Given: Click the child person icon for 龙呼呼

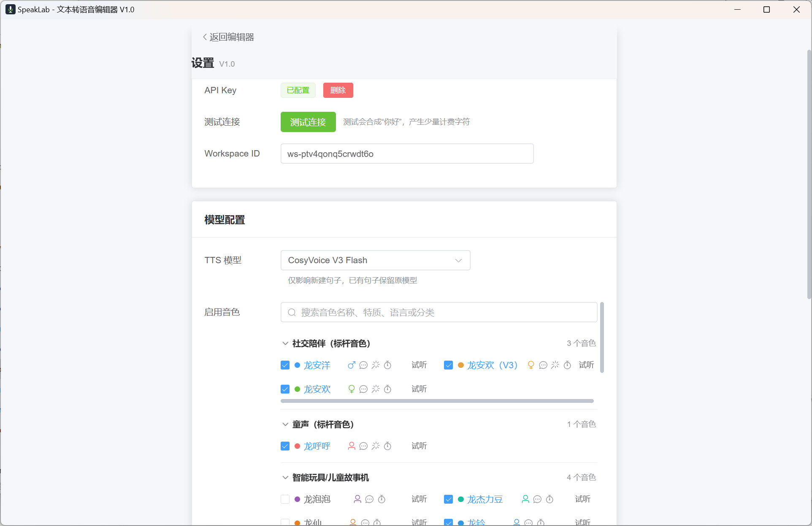Looking at the screenshot, I should pos(351,446).
